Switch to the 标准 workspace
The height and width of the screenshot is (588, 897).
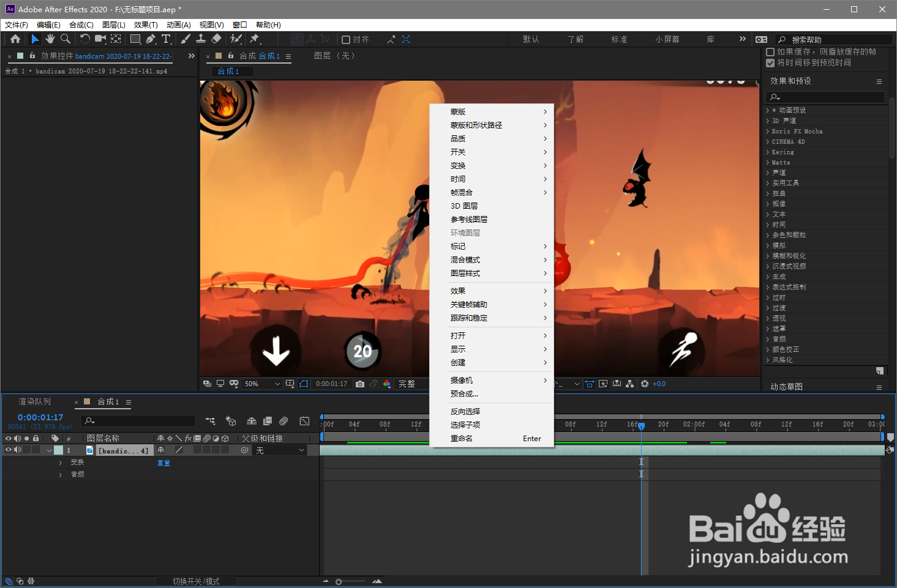(619, 39)
